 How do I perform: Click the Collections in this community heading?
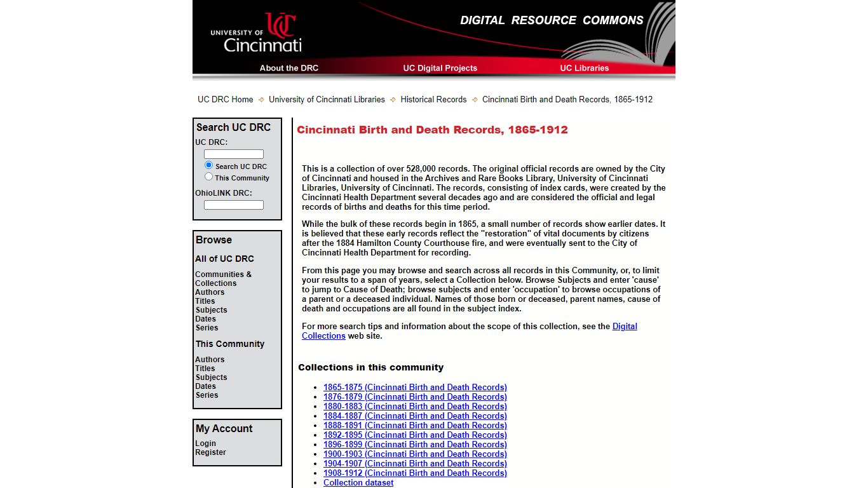[x=370, y=367]
